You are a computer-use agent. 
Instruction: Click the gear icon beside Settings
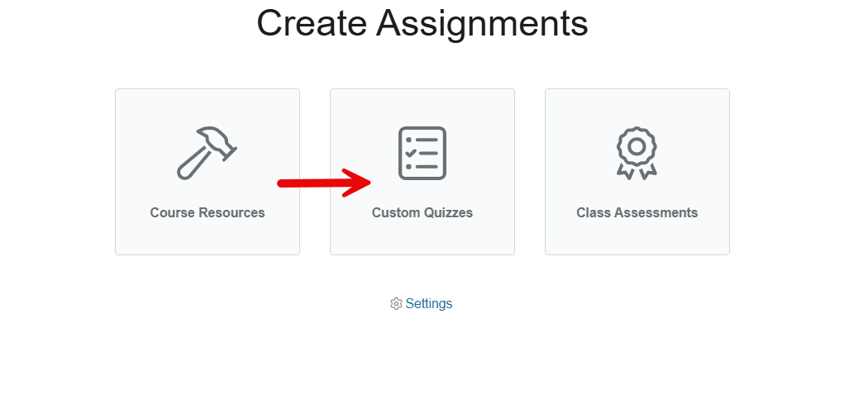pyautogui.click(x=396, y=304)
